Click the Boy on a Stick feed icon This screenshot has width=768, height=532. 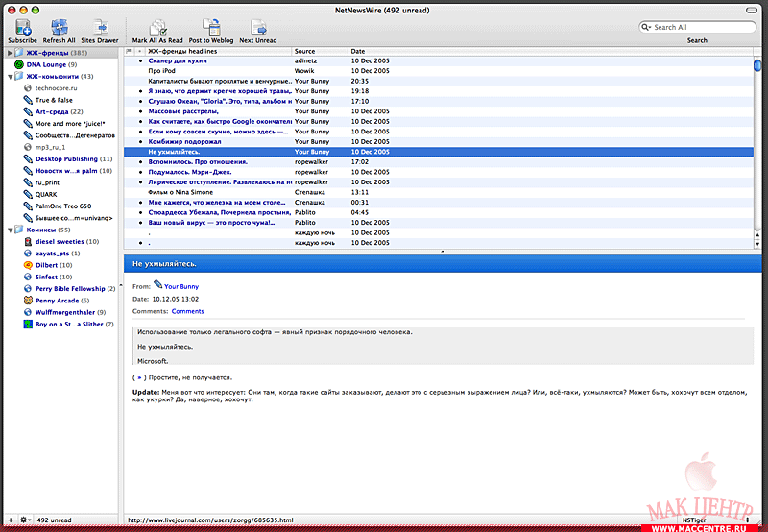tap(28, 324)
